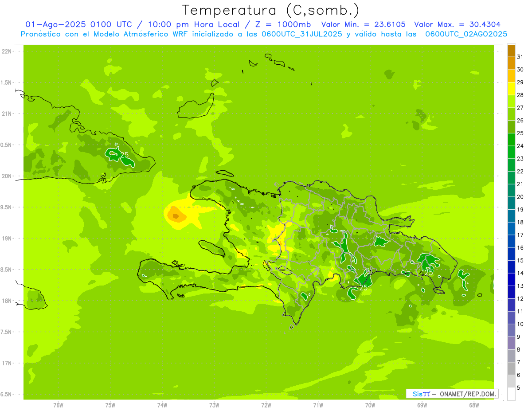This screenshot has width=532, height=411.
Task: Click the "31" colorbar label
Action: 520,57
